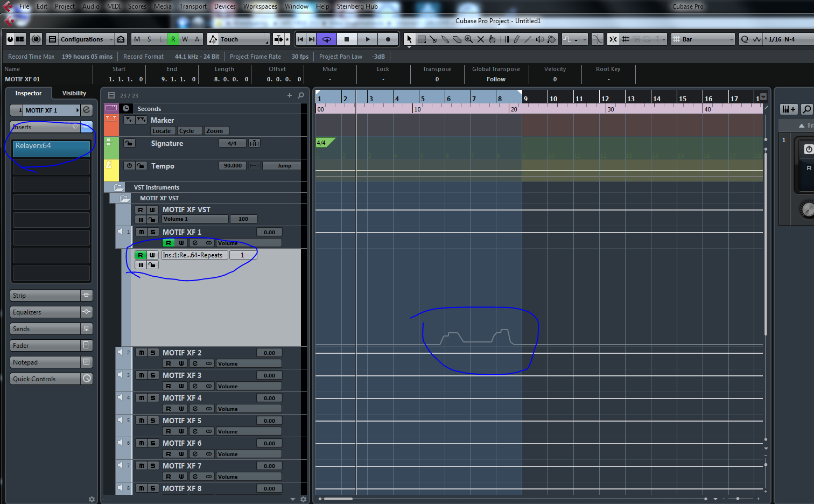Select the Erase tool

click(x=457, y=39)
